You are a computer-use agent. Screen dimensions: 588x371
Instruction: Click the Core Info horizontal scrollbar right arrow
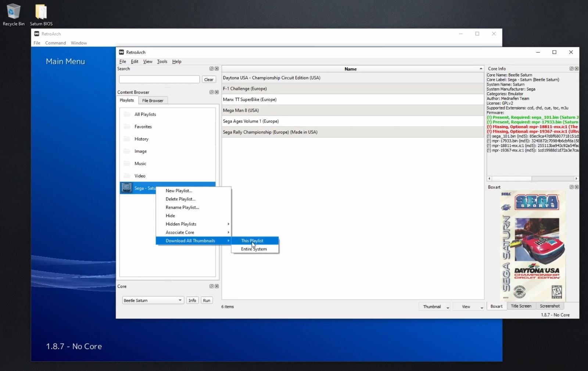576,179
